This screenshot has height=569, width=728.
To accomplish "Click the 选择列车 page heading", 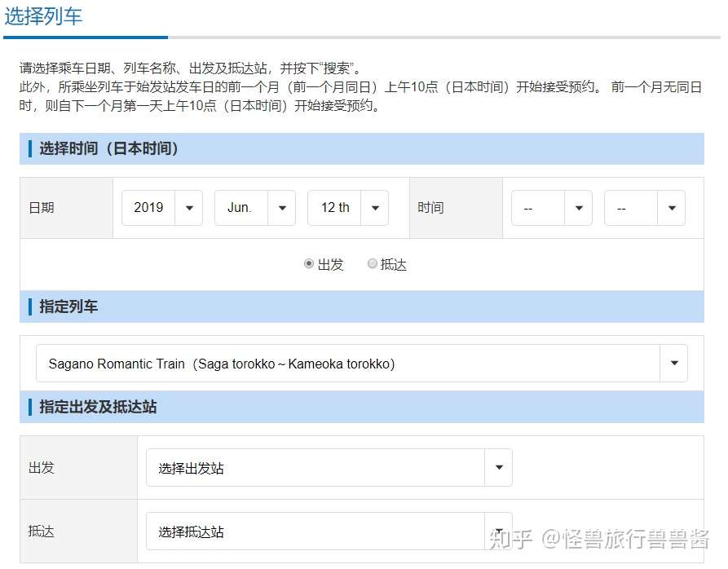I will pyautogui.click(x=43, y=16).
